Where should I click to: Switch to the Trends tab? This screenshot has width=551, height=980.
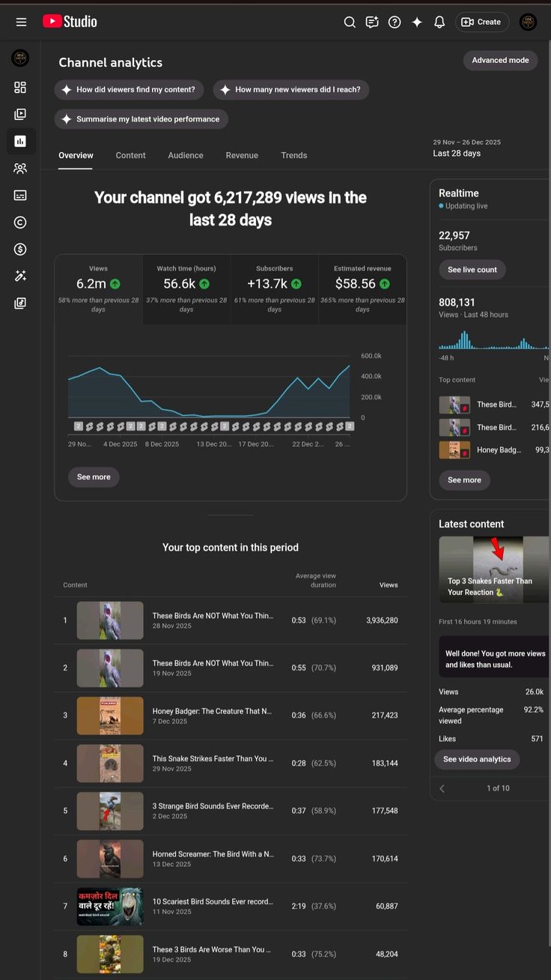[x=294, y=156]
